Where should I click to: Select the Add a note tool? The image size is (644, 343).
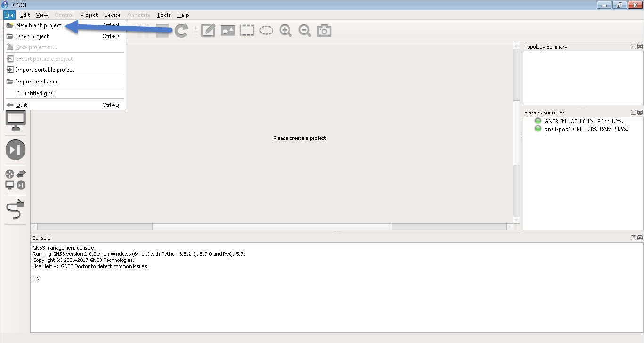(208, 31)
